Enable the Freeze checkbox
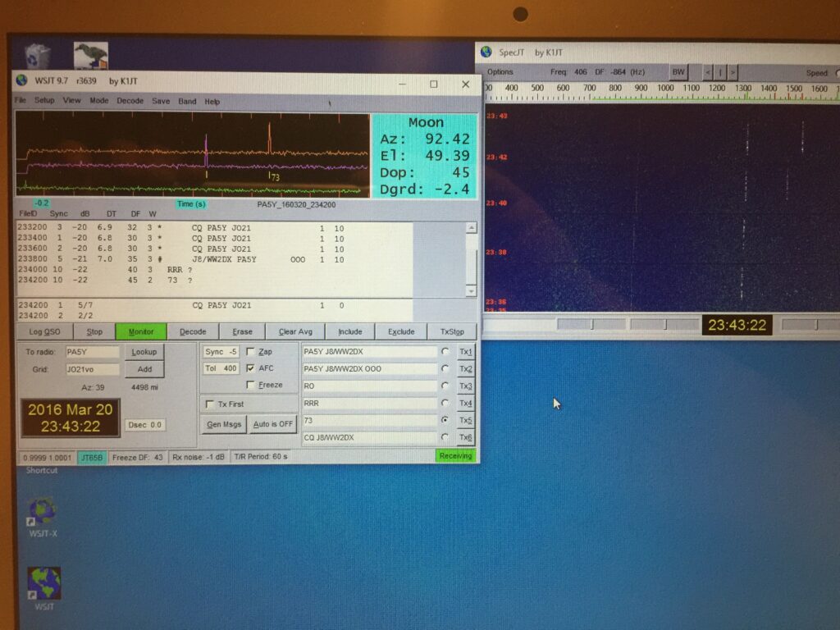 250,385
